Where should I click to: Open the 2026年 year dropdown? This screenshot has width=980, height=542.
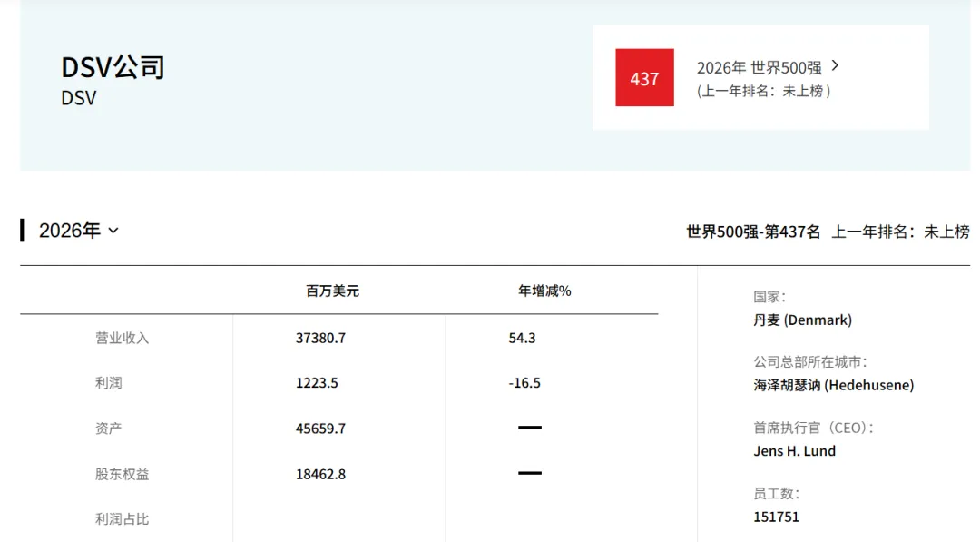79,230
